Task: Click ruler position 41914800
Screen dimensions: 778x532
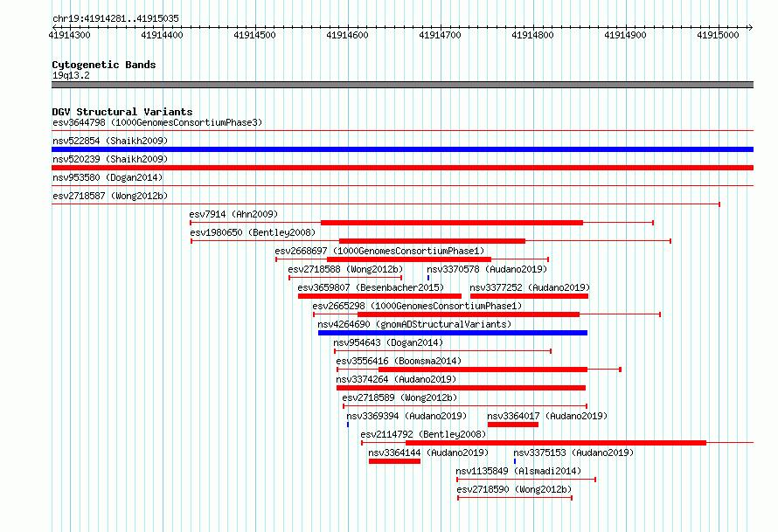Action: pos(532,35)
